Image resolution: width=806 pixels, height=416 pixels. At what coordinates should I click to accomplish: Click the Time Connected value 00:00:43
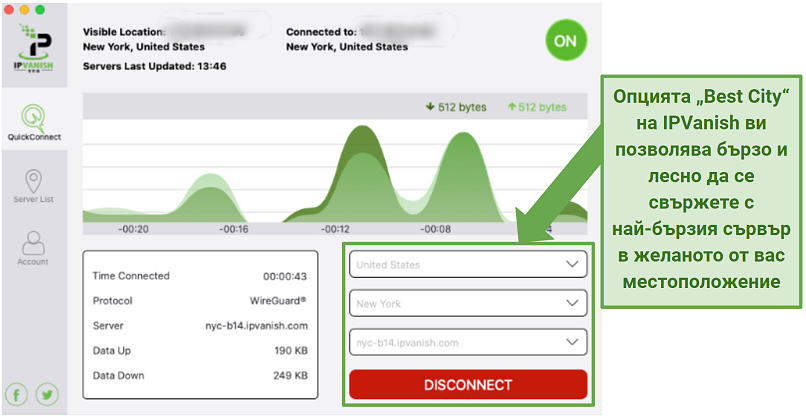(285, 277)
